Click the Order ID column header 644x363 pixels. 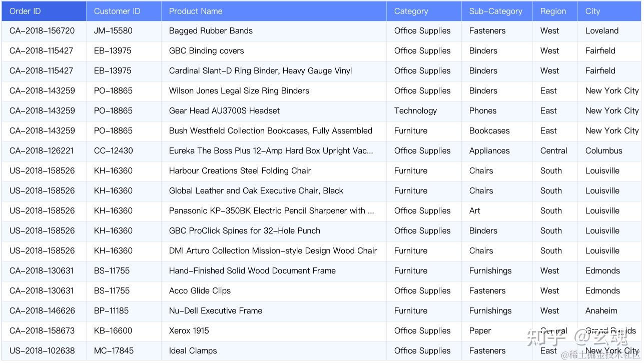coord(25,11)
